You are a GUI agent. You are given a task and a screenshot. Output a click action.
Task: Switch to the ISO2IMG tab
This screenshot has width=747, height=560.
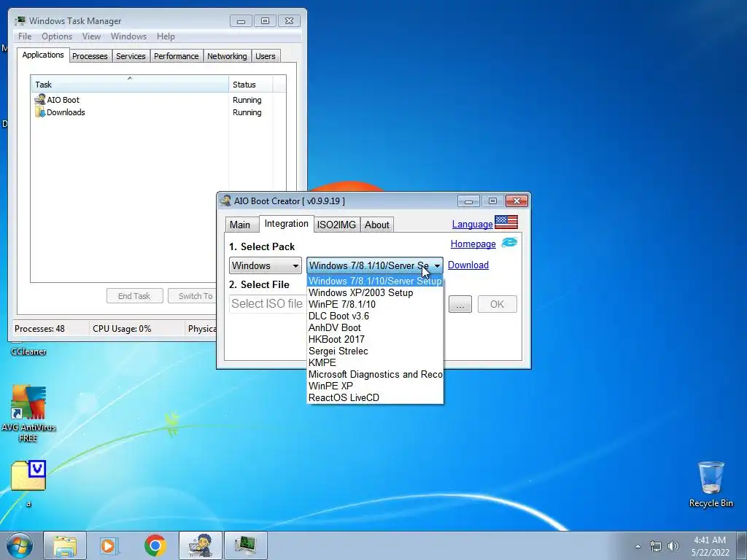(336, 225)
